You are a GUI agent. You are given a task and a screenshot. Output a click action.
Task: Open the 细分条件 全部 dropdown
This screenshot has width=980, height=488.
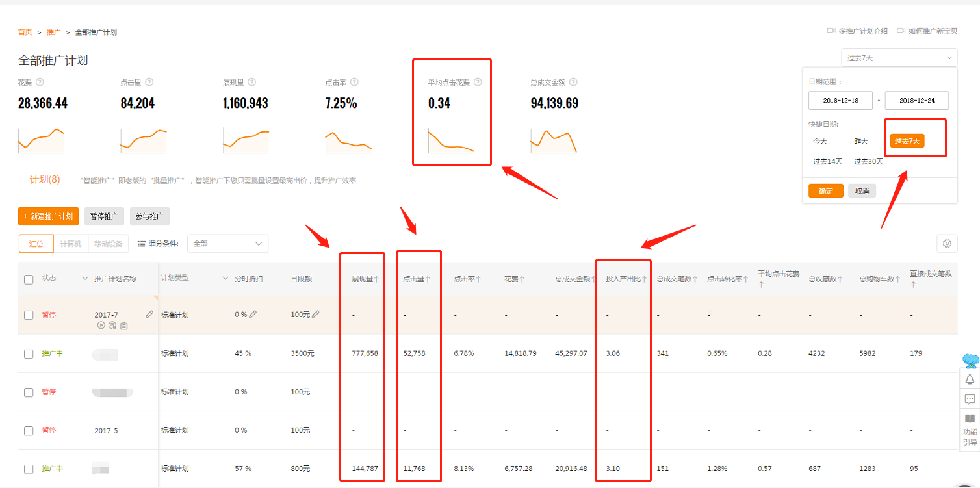click(x=227, y=244)
